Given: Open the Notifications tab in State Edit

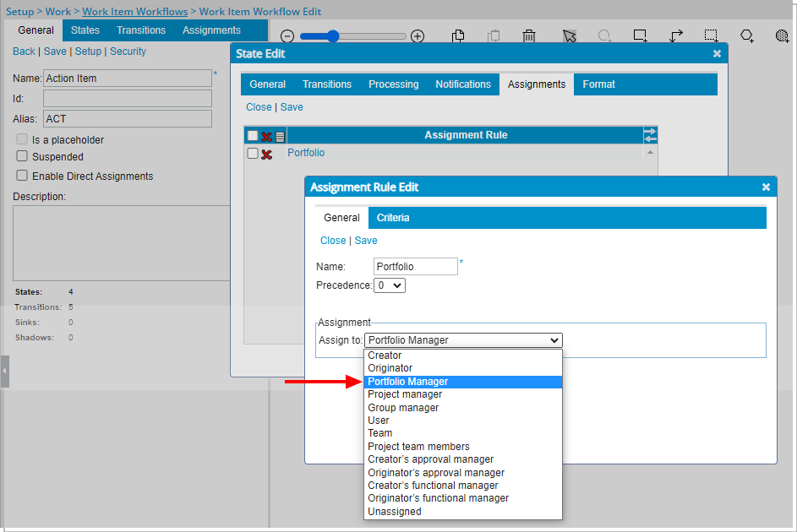Looking at the screenshot, I should point(462,84).
